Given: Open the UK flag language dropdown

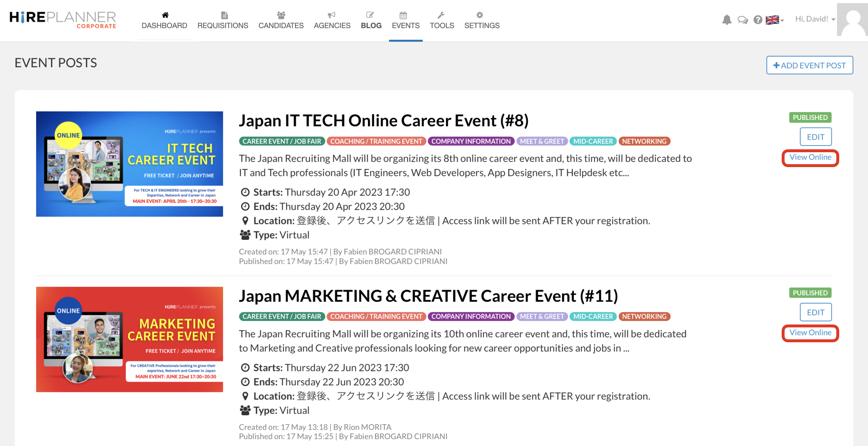Looking at the screenshot, I should point(774,20).
